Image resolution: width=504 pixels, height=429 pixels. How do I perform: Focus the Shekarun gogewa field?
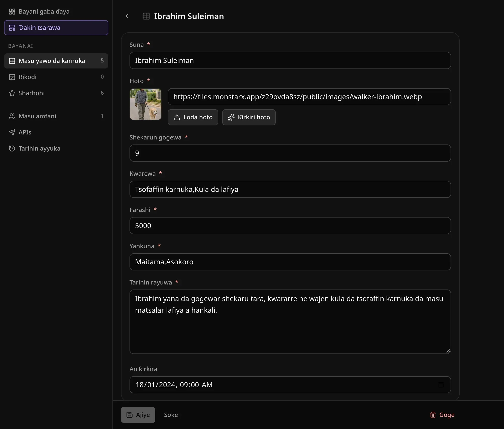290,153
